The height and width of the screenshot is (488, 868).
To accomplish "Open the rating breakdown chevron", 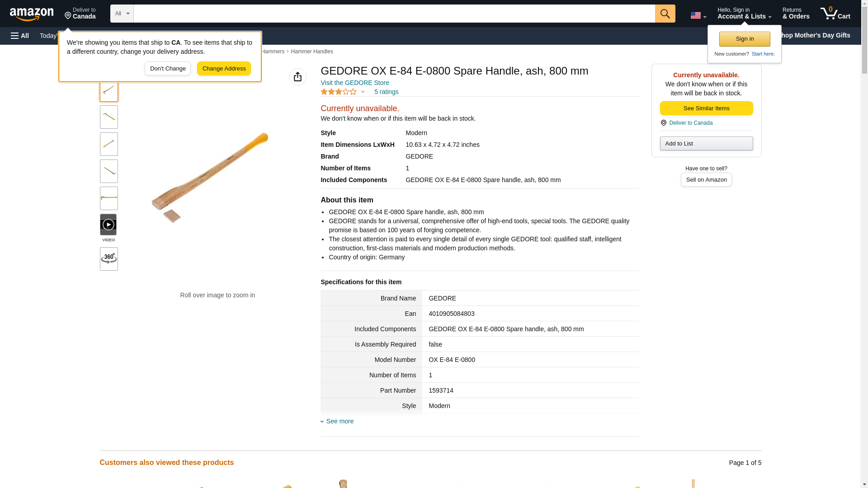I will coord(363,92).
